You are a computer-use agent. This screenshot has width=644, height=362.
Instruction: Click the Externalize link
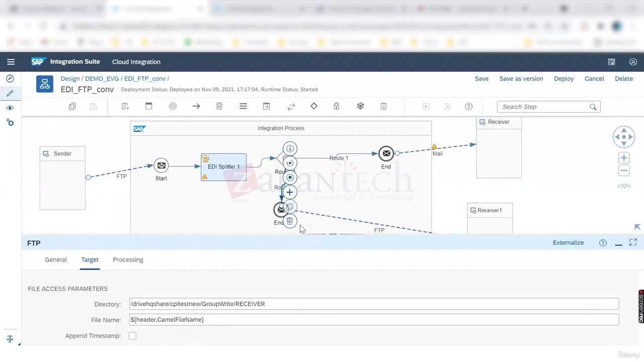(x=568, y=242)
